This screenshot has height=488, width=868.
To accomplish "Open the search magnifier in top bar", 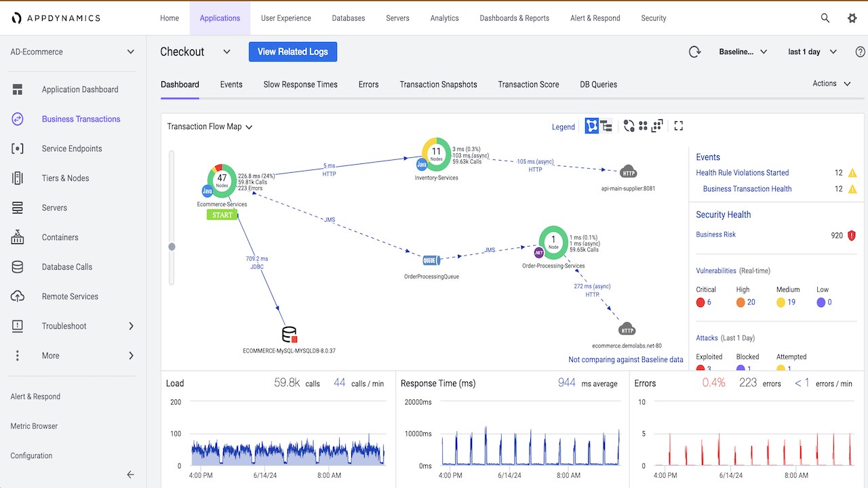I will click(x=825, y=18).
